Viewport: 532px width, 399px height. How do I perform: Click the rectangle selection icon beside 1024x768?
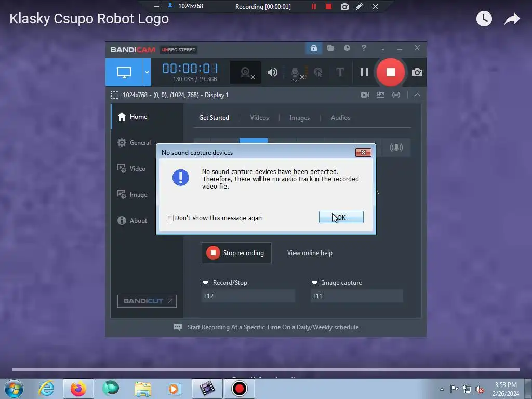click(x=115, y=95)
